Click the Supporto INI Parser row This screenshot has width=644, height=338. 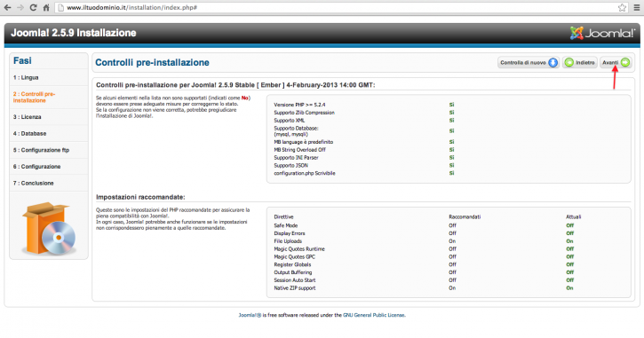(x=364, y=158)
